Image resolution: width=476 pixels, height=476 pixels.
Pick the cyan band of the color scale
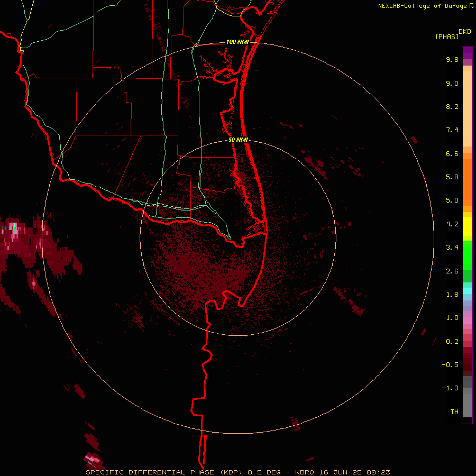[x=467, y=291]
